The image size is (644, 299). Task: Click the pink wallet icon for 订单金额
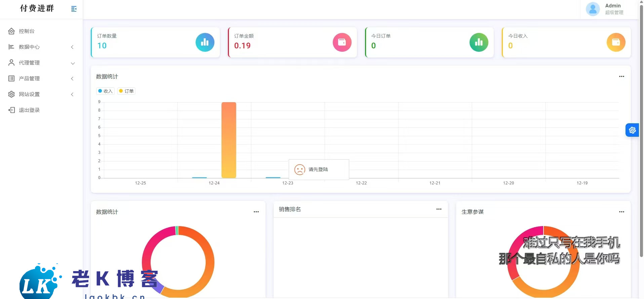click(x=342, y=42)
